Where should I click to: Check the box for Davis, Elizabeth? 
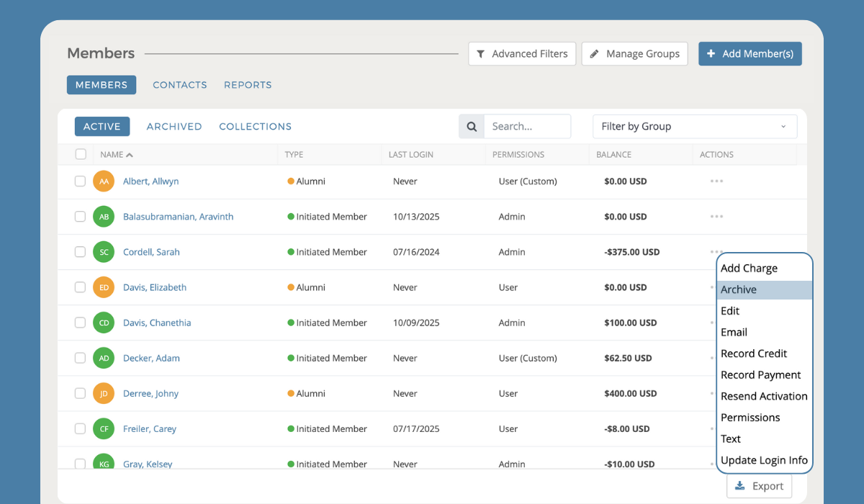pyautogui.click(x=81, y=287)
